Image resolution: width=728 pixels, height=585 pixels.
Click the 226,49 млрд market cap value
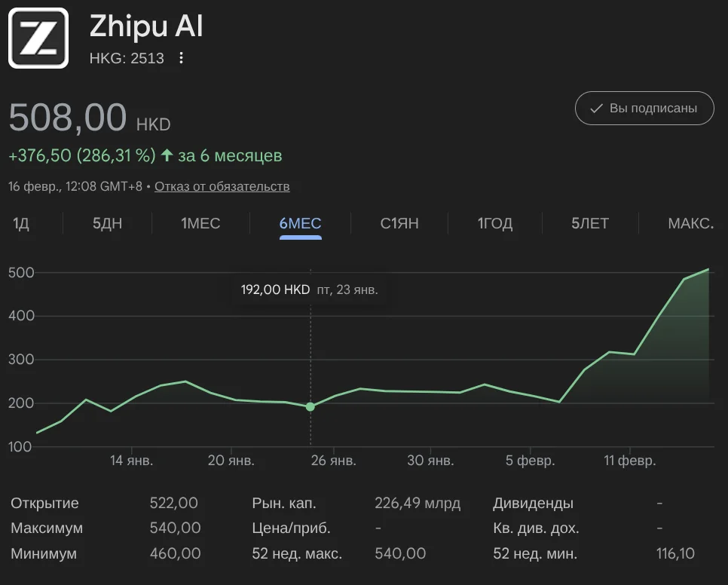click(417, 504)
